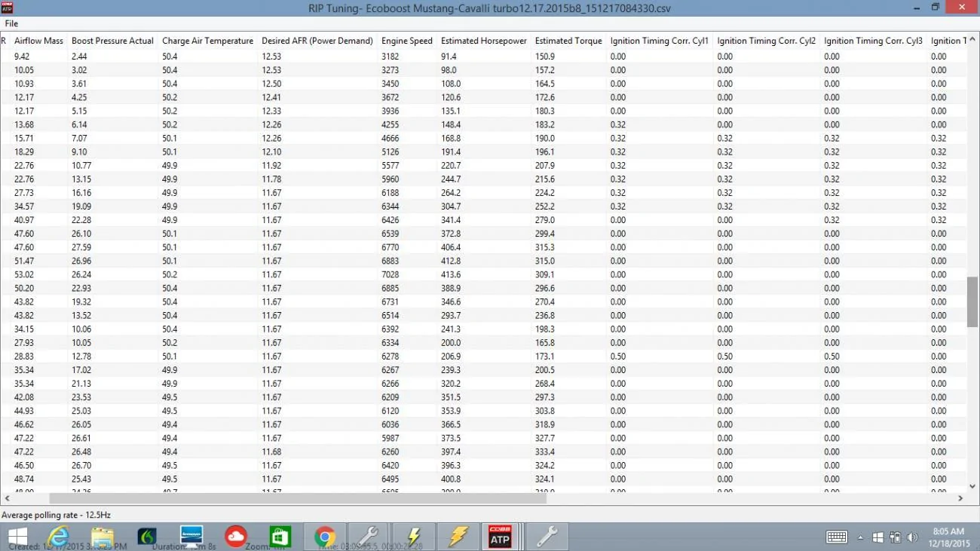Click the Boost Pressure Actual column header
980x551 pixels.
(112, 41)
